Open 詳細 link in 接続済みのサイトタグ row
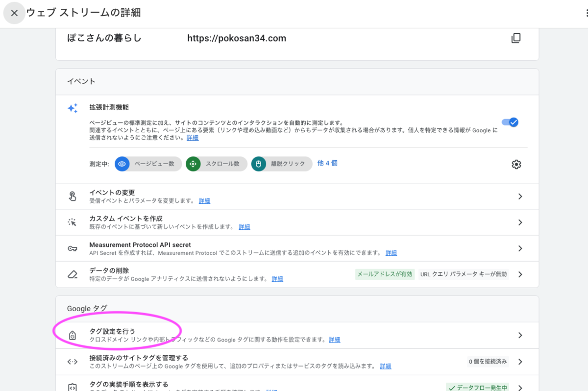Screen dimensions: 588x391 pos(386,366)
